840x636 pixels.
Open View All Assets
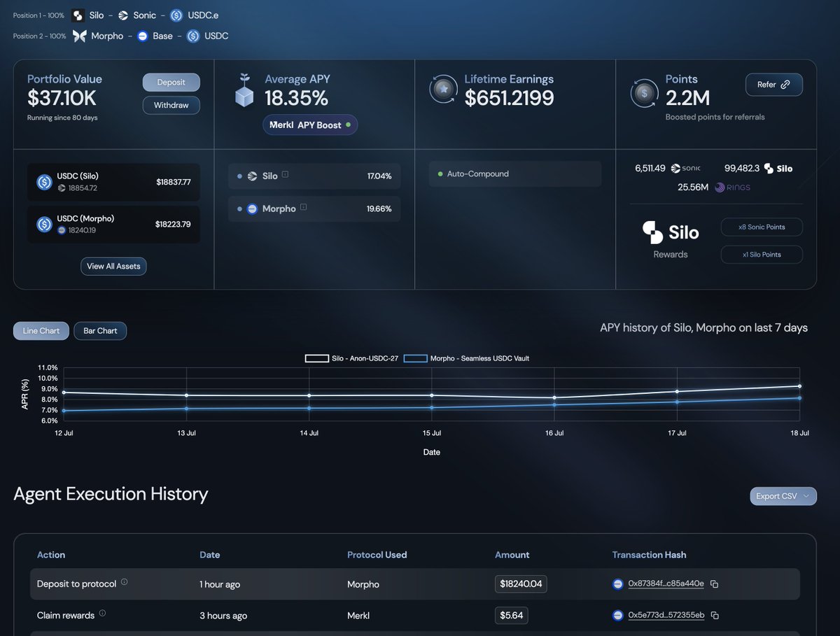point(114,266)
